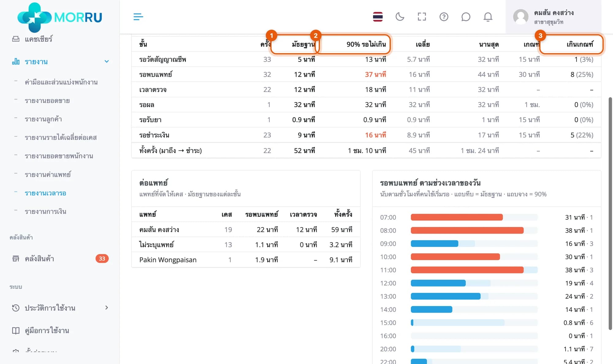Screen dimensions: 613x364
Task: Enter fullscreen mode icon
Action: [x=422, y=17]
